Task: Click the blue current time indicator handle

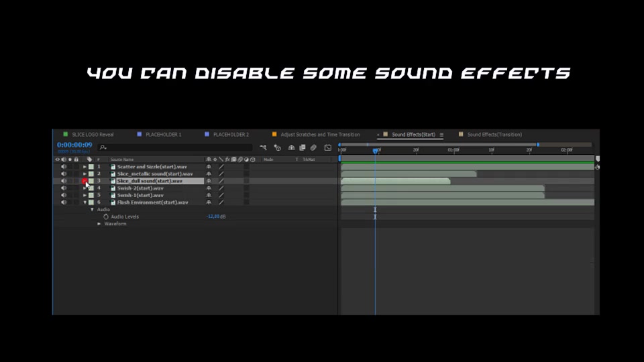Action: 375,151
